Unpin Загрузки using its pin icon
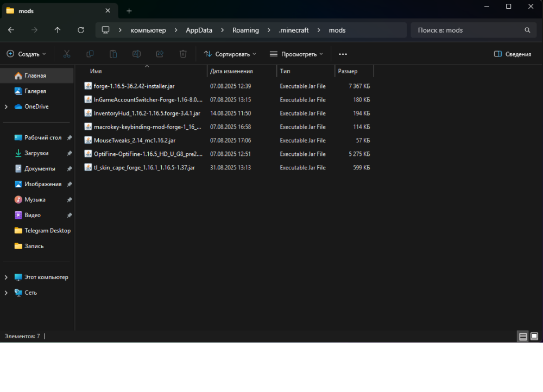The image size is (543, 392). coord(70,154)
